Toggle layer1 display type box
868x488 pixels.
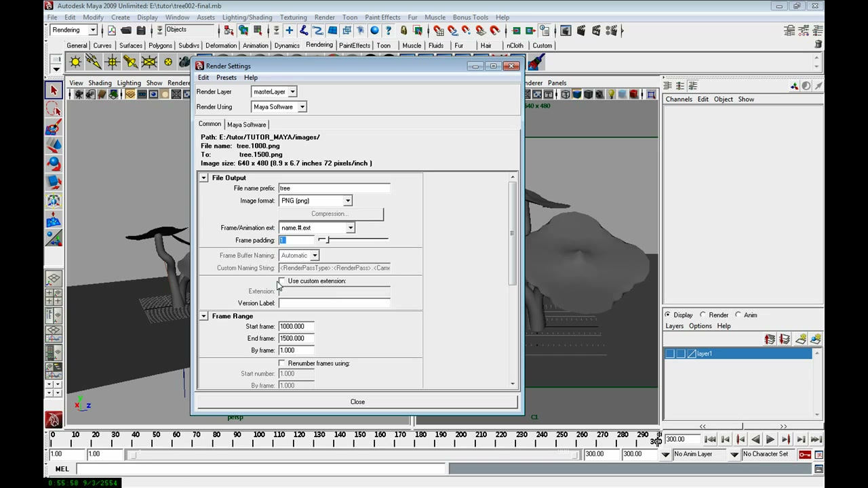tap(681, 354)
